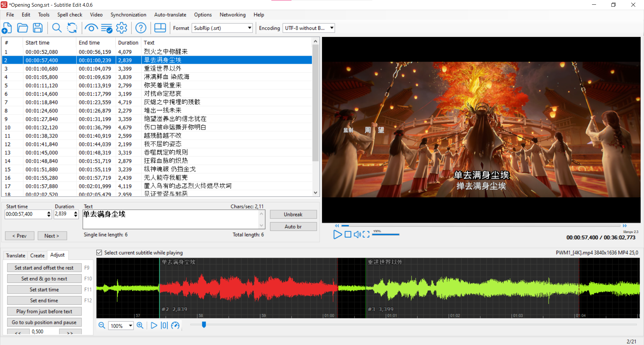Click the video seek progress bar

point(481,226)
